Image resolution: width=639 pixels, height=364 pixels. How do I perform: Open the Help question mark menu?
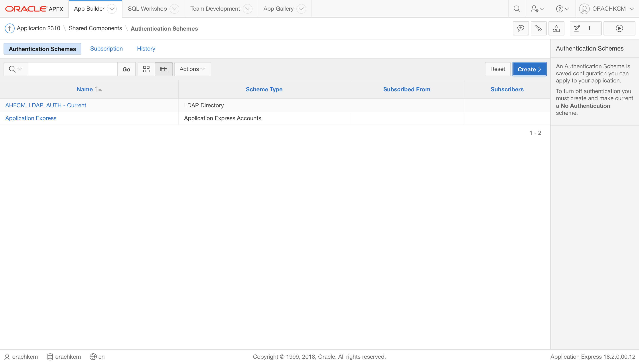point(562,9)
